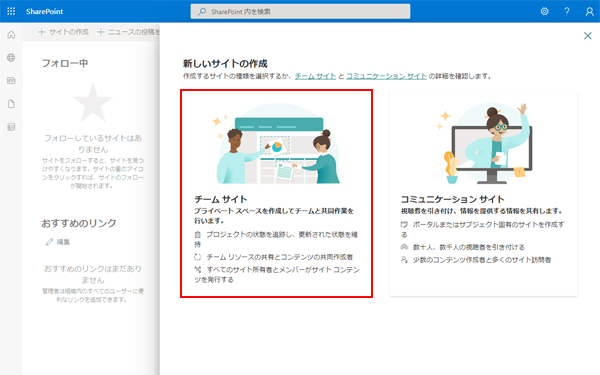Click the search magnifier icon

202,11
